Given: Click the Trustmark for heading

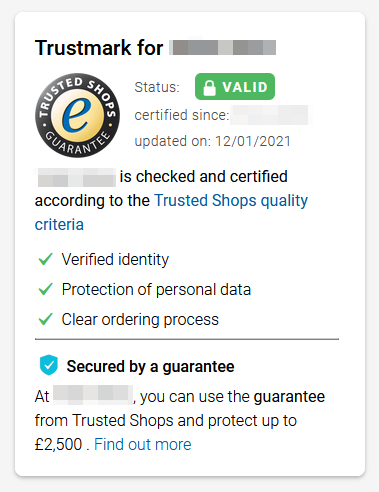Looking at the screenshot, I should point(99,48).
